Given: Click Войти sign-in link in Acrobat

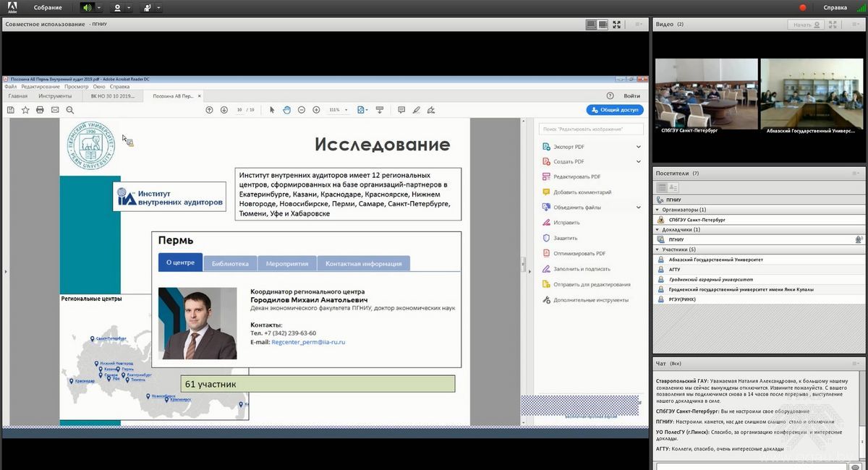Looking at the screenshot, I should click(x=631, y=95).
